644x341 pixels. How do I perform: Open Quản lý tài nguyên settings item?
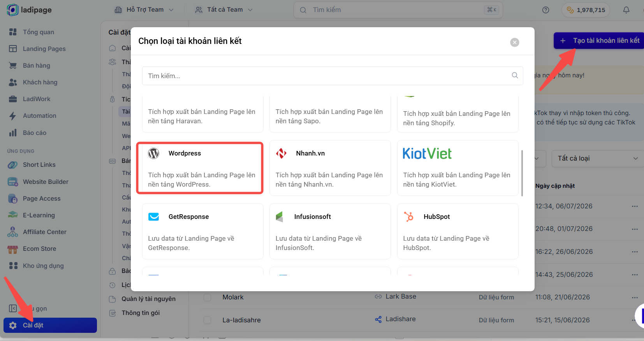(143, 299)
